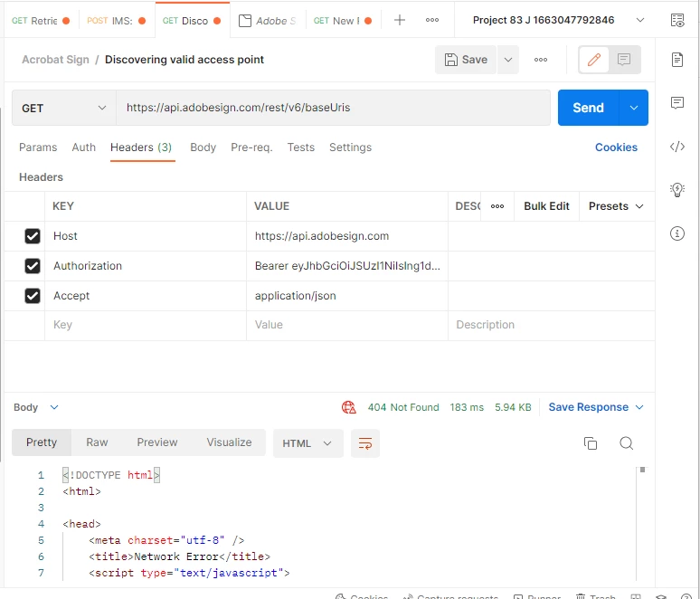Show Visualize response view
700x599 pixels.
point(229,442)
